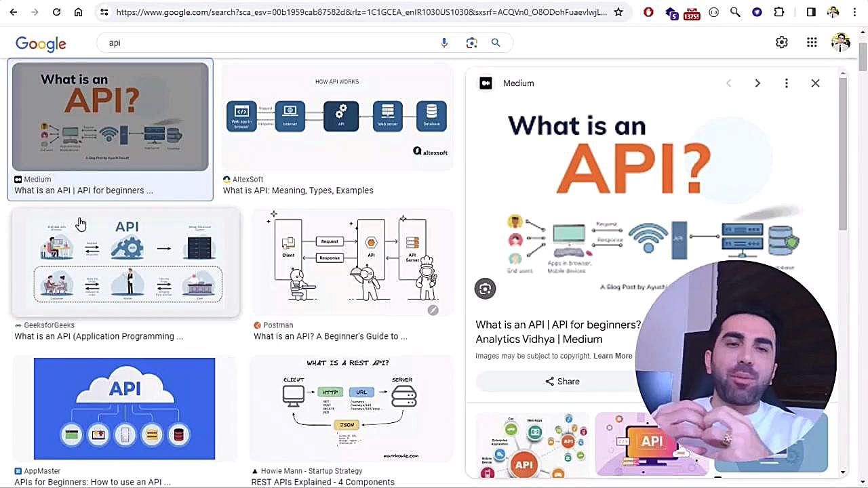Select Postman client API server thumbnail
Screen dimensions: 868x488
click(x=352, y=263)
